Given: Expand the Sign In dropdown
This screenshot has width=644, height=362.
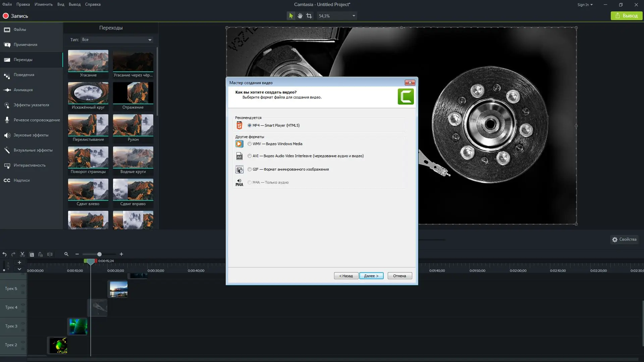Looking at the screenshot, I should click(585, 5).
